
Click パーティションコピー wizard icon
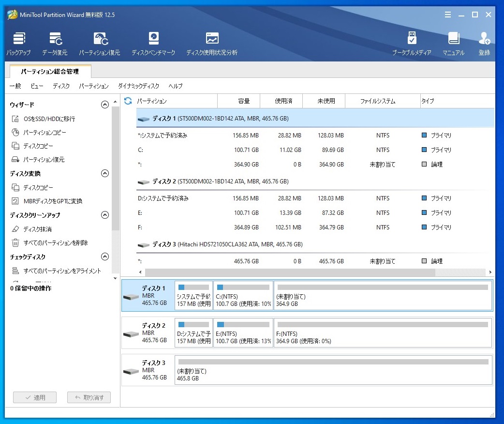pos(15,132)
